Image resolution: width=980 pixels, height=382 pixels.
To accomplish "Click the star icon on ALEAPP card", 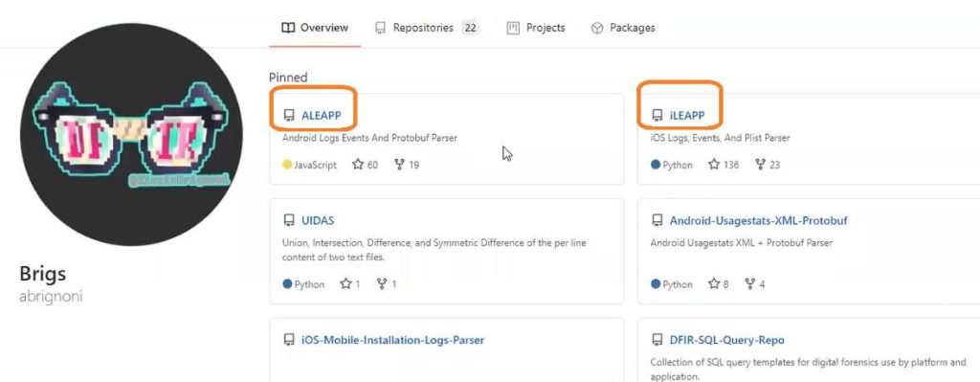I will click(358, 165).
